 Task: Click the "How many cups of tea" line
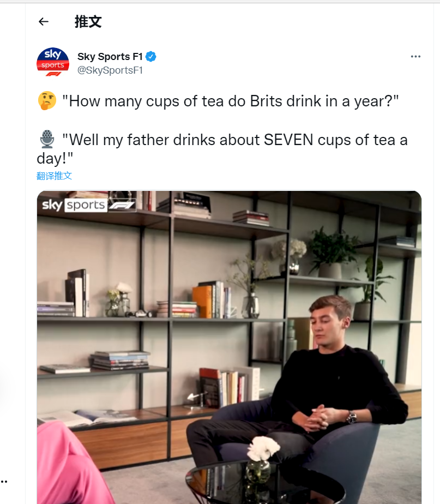(234, 101)
